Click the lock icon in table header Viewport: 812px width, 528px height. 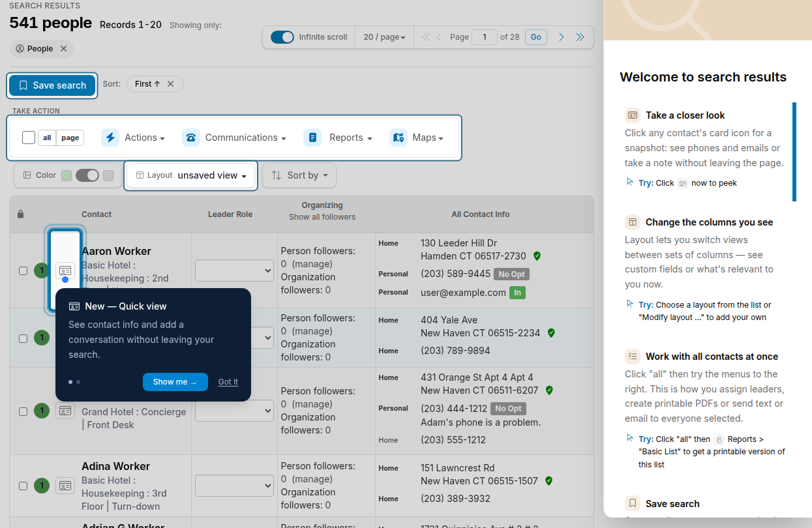[x=20, y=214]
